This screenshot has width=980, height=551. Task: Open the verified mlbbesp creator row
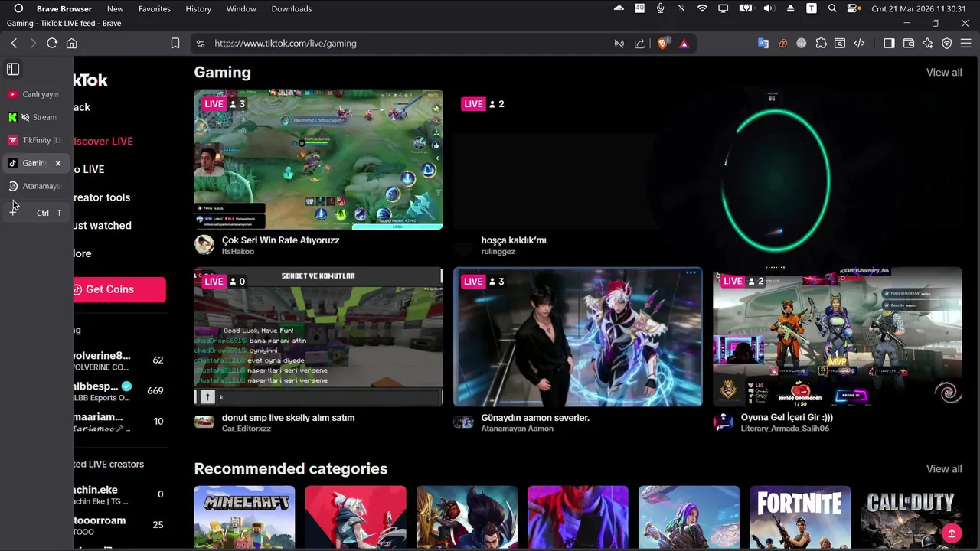[120, 391]
